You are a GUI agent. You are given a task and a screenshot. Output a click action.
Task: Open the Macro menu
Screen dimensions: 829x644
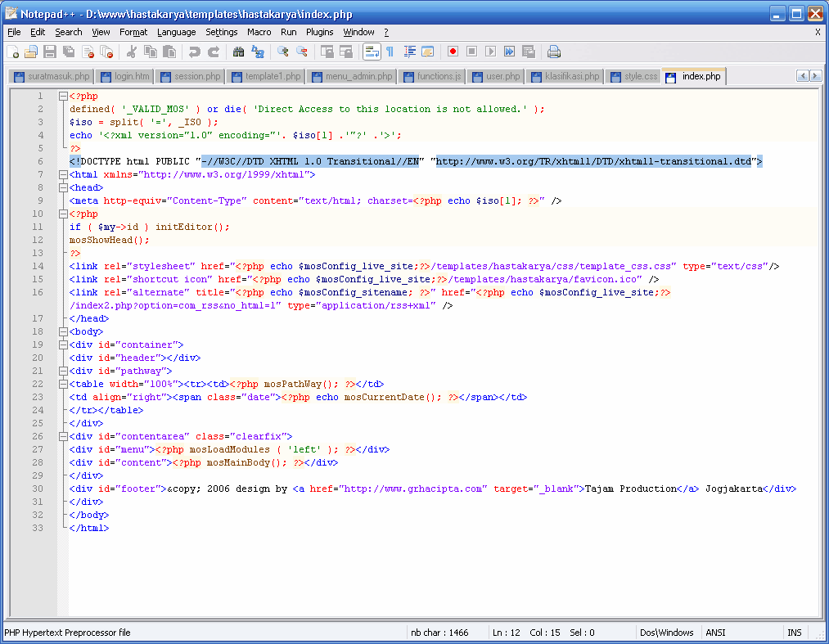click(259, 32)
